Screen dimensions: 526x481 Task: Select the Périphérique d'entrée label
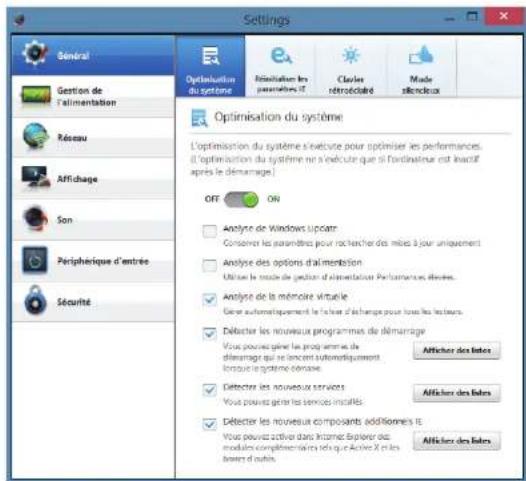pos(103,261)
